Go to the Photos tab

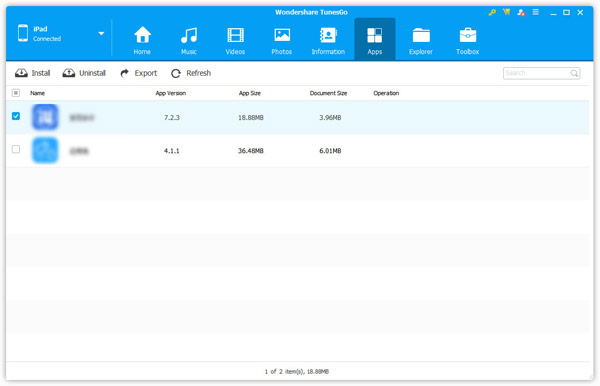[282, 40]
